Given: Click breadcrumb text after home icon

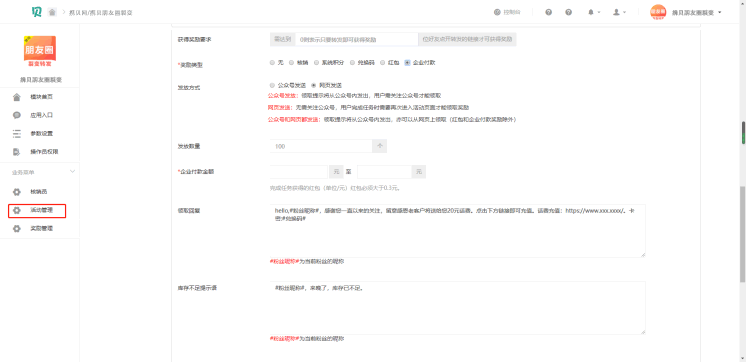Looking at the screenshot, I should click(101, 12).
